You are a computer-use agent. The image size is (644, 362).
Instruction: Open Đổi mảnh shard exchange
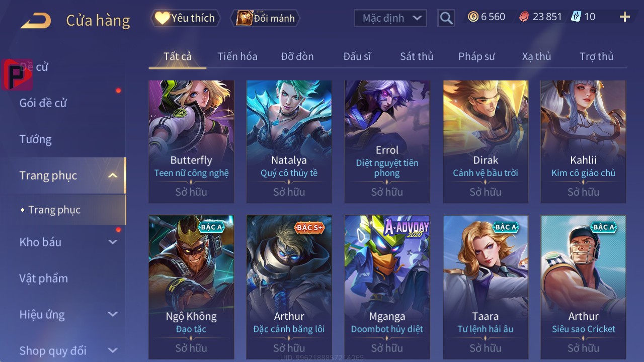[x=265, y=18]
